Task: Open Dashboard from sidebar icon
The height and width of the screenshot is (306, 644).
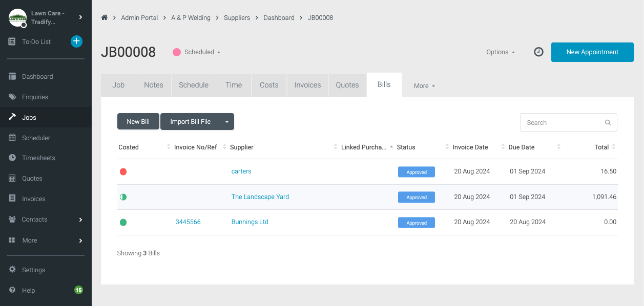Action: pos(12,76)
